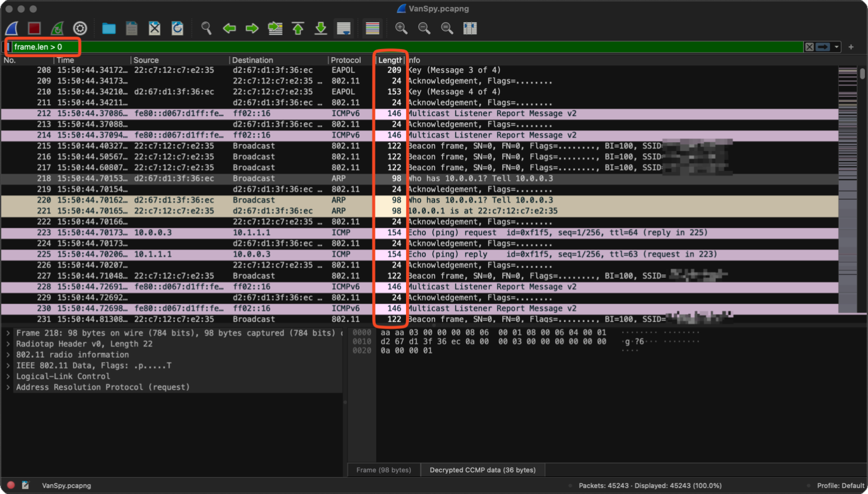Sort by the No. column header

pos(28,60)
